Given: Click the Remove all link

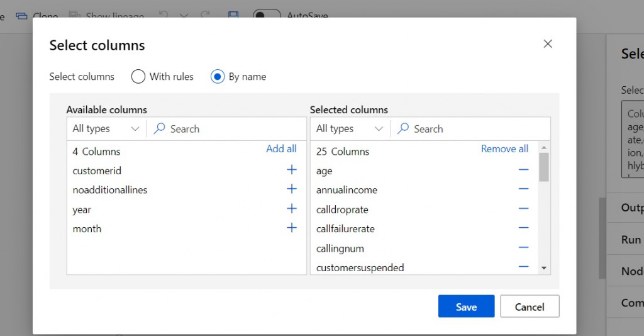Looking at the screenshot, I should click(504, 149).
